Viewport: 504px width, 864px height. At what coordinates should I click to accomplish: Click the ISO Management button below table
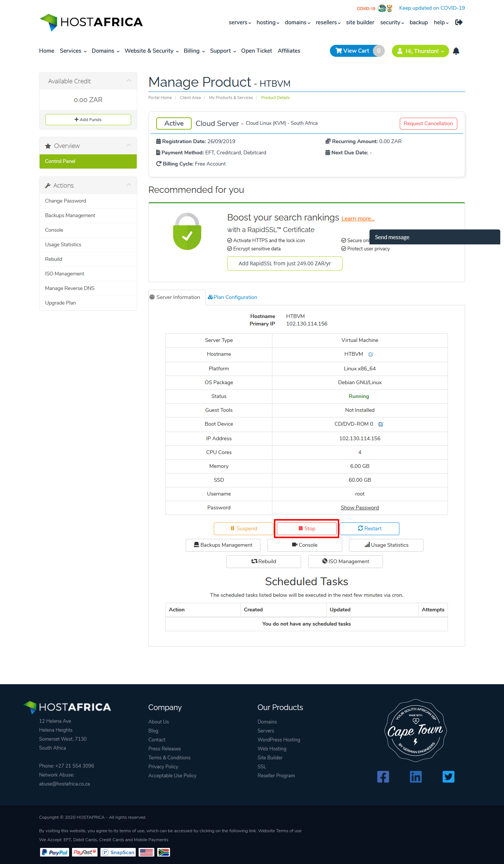[346, 562]
